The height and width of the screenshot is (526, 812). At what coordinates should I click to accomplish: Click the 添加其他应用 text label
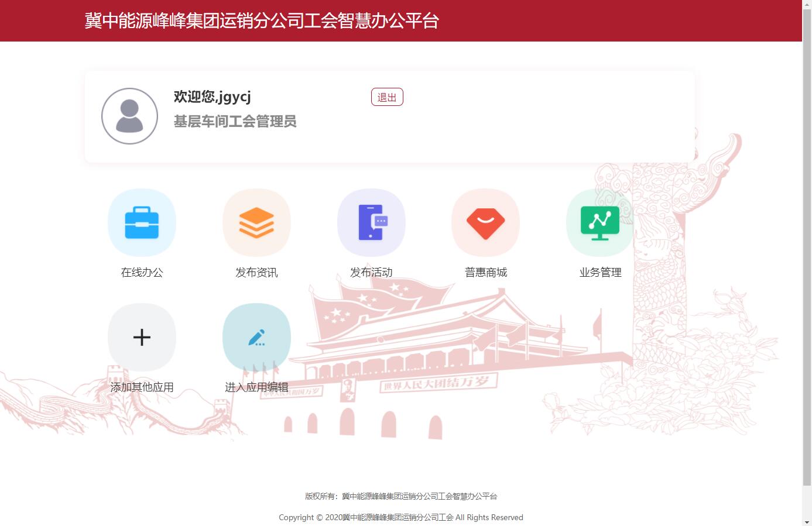(142, 387)
